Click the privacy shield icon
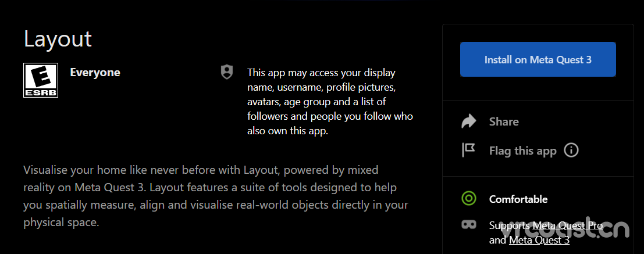This screenshot has height=254, width=644. (x=227, y=72)
